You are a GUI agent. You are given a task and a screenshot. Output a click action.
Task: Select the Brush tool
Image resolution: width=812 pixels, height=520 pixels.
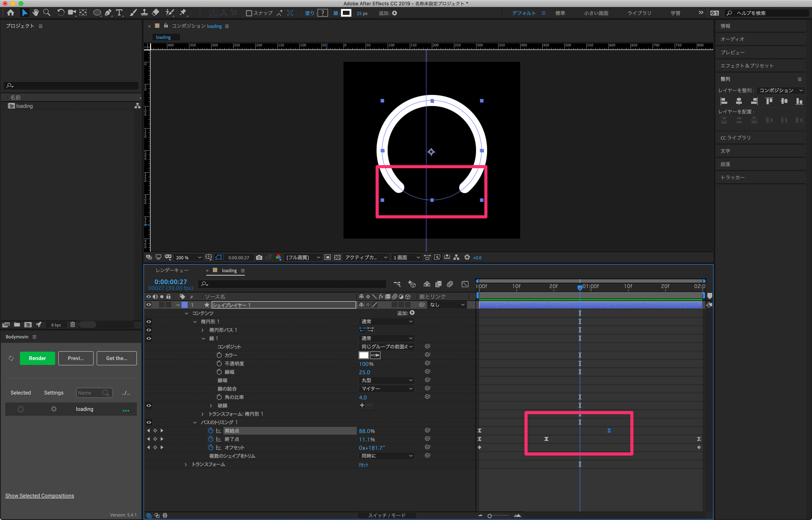(133, 13)
